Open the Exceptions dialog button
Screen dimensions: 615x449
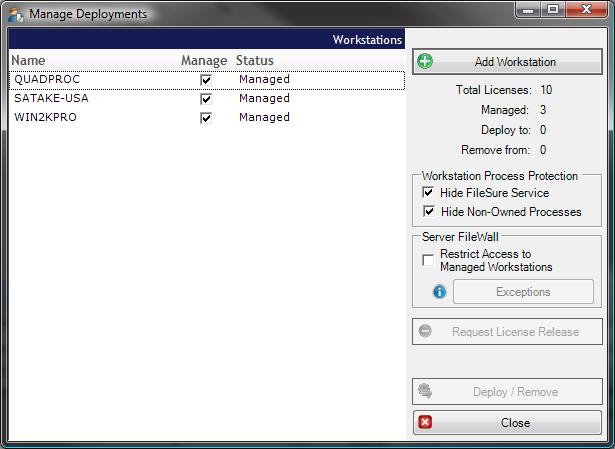523,291
